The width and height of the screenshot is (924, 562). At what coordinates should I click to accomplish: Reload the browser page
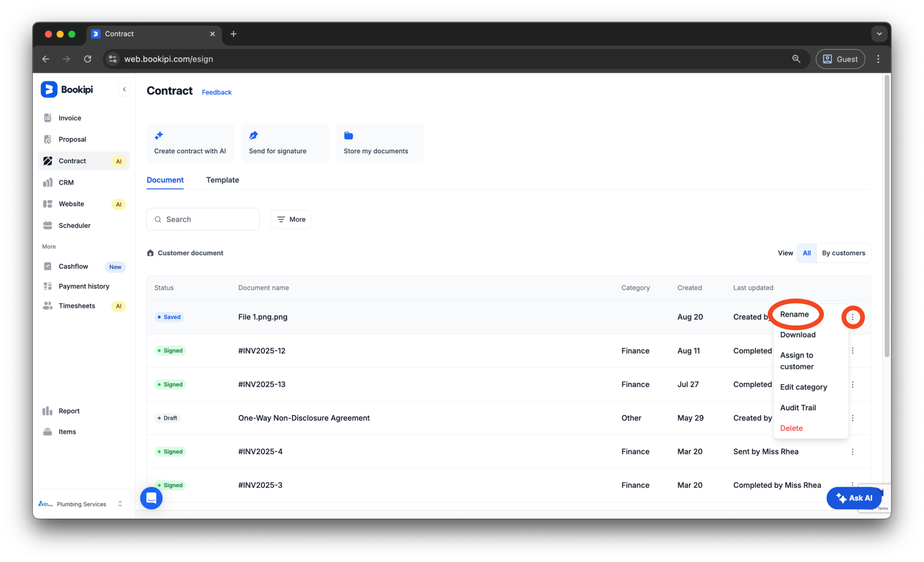click(88, 59)
